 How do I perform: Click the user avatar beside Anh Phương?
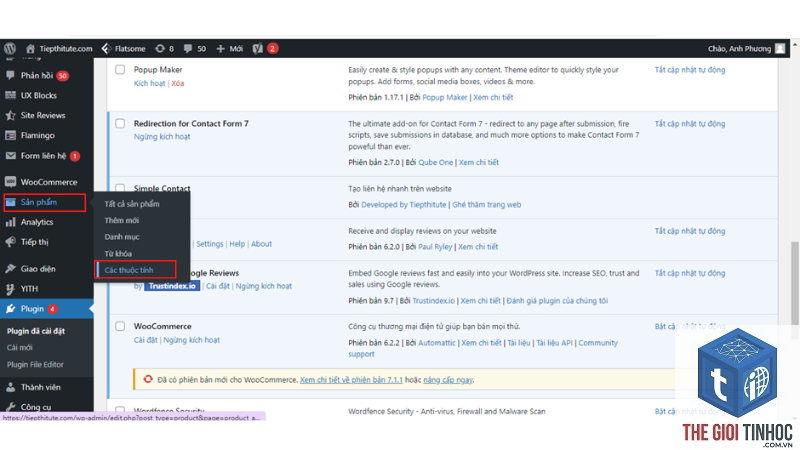tap(780, 48)
